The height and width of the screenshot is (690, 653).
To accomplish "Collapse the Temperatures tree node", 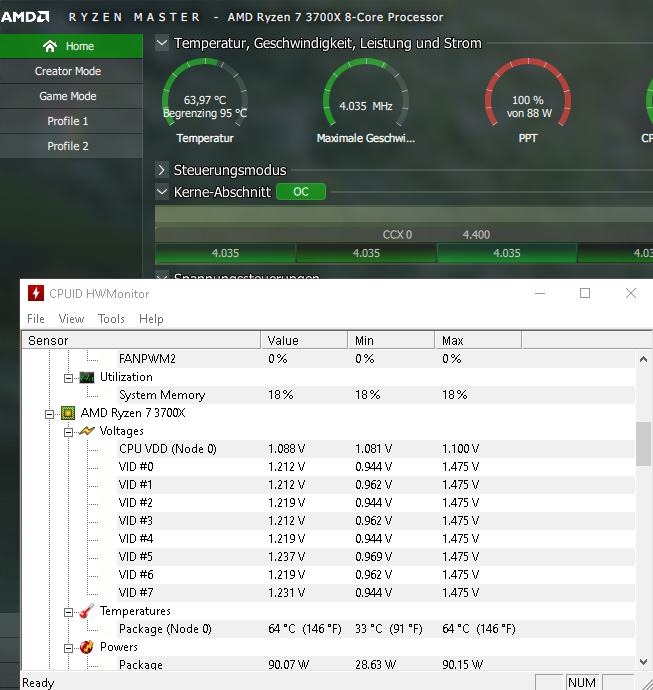I will [x=68, y=612].
